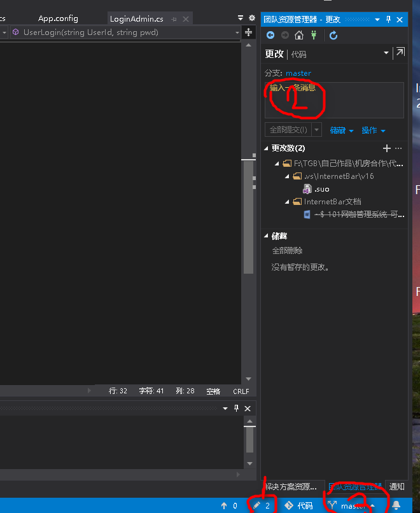Click the Team Explorer forward arrow
This screenshot has height=513, width=420.
pos(285,35)
